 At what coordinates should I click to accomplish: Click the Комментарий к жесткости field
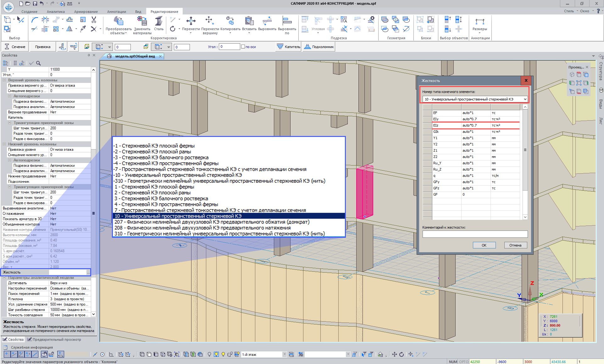tap(475, 234)
